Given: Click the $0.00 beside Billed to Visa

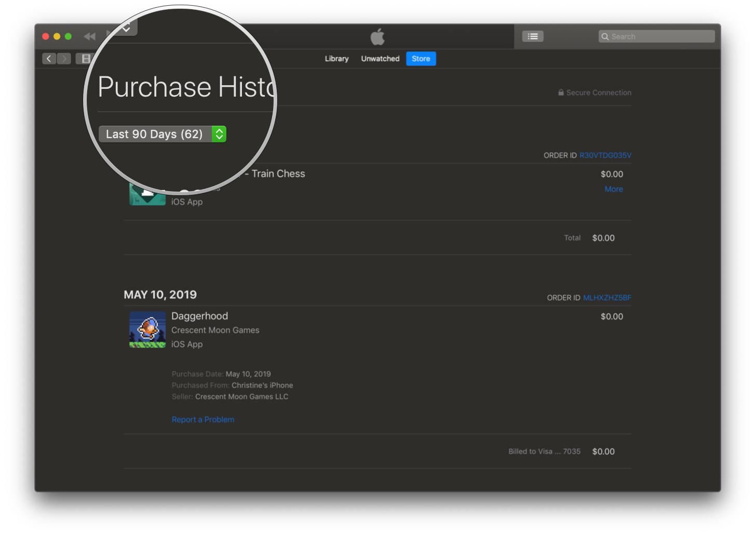Looking at the screenshot, I should click(603, 452).
